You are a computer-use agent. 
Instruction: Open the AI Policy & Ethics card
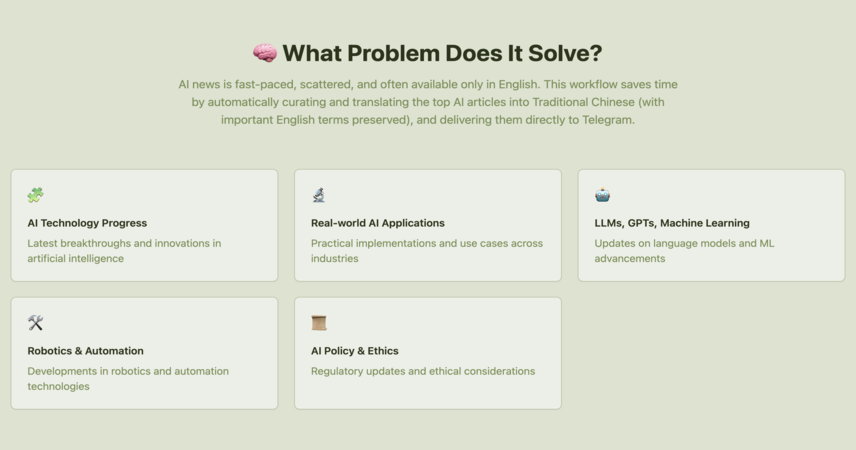(428, 353)
